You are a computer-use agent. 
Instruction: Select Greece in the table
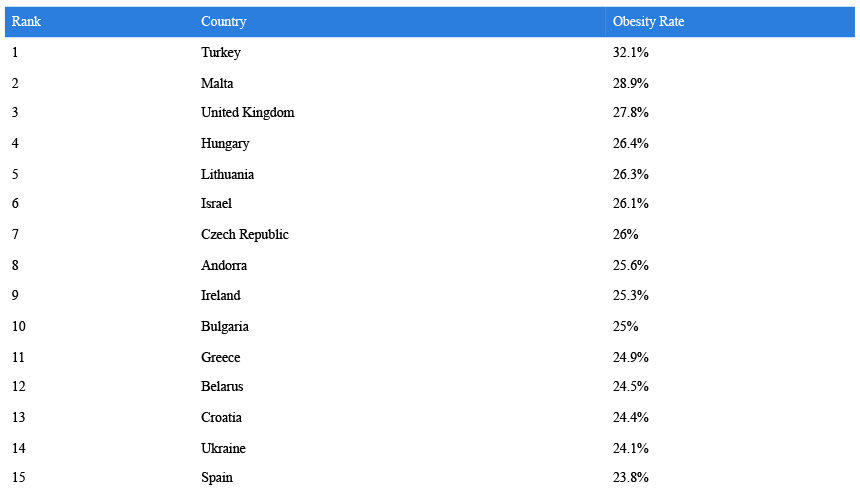pyautogui.click(x=220, y=357)
